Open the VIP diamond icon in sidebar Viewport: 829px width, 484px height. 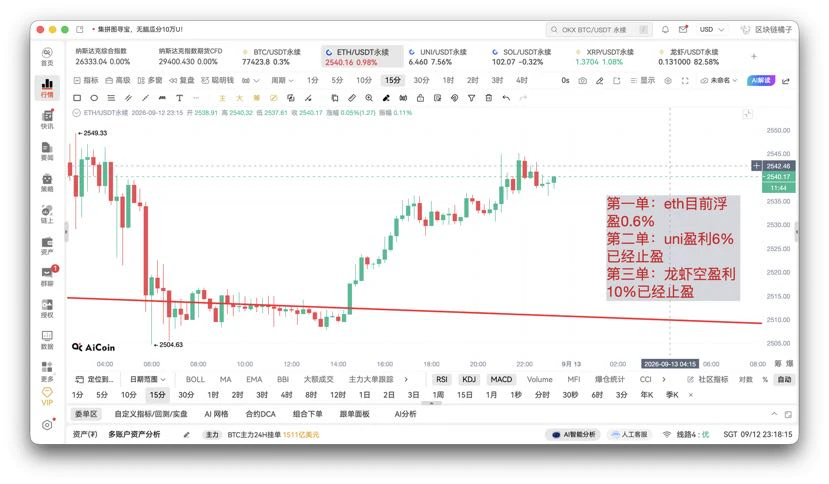pyautogui.click(x=47, y=396)
